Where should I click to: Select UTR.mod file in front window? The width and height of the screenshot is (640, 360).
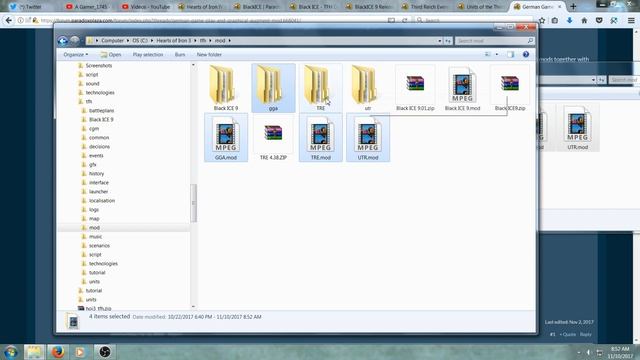click(x=368, y=138)
